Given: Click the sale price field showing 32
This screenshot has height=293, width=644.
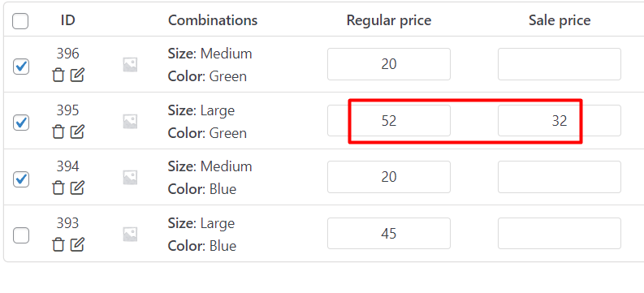Looking at the screenshot, I should [x=560, y=121].
